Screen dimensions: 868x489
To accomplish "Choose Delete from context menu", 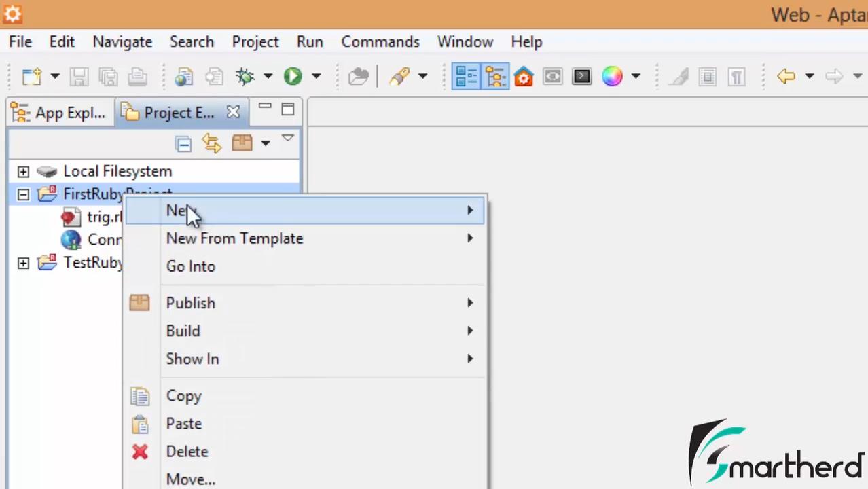I will click(x=305, y=452).
